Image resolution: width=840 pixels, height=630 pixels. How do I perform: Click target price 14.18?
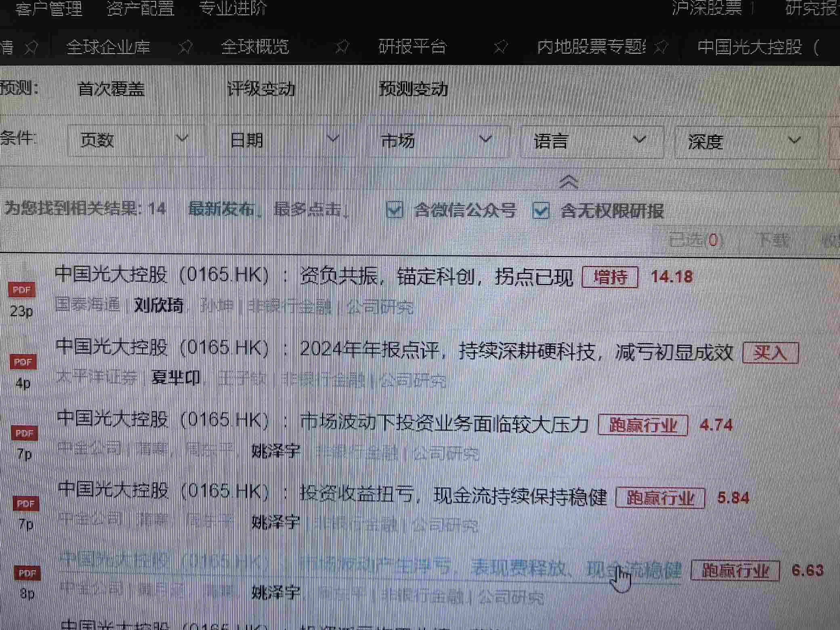point(672,277)
